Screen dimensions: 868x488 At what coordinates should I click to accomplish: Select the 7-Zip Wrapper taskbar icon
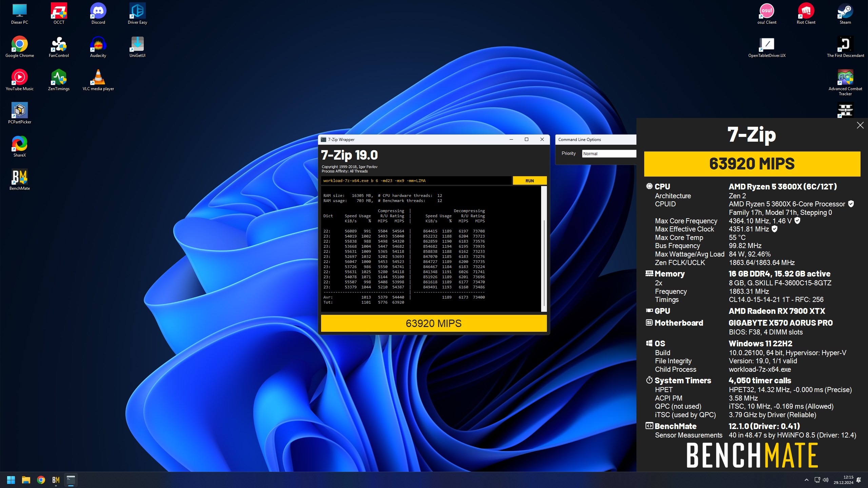[71, 480]
